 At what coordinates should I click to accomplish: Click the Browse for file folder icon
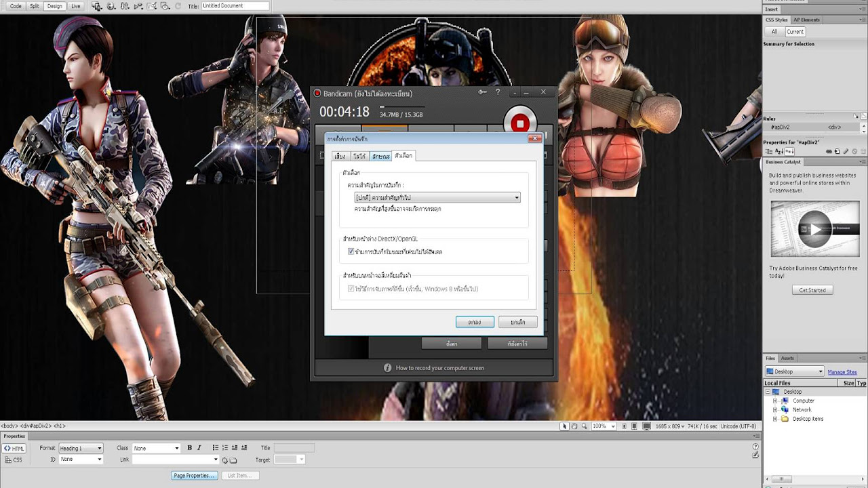point(233,460)
